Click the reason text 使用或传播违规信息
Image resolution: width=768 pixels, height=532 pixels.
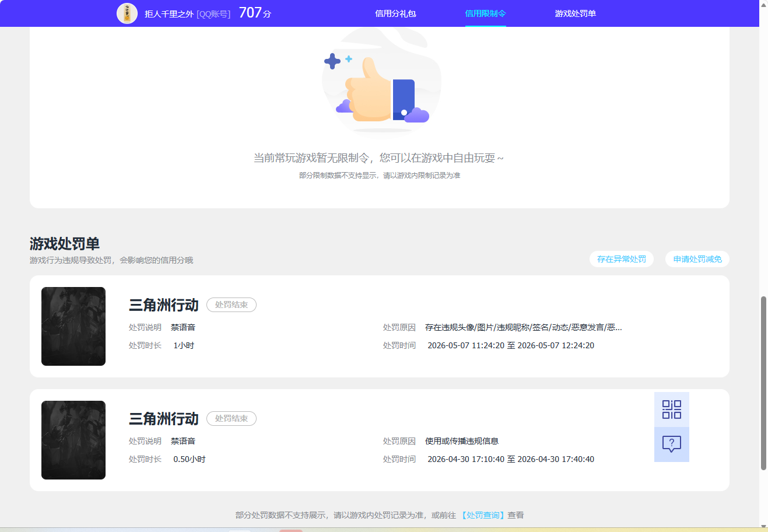tap(462, 441)
